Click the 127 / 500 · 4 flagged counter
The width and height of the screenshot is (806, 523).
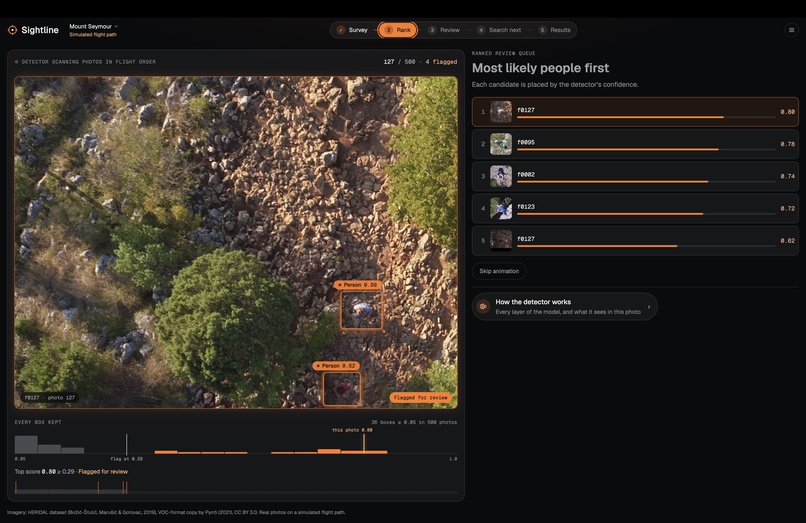[420, 62]
